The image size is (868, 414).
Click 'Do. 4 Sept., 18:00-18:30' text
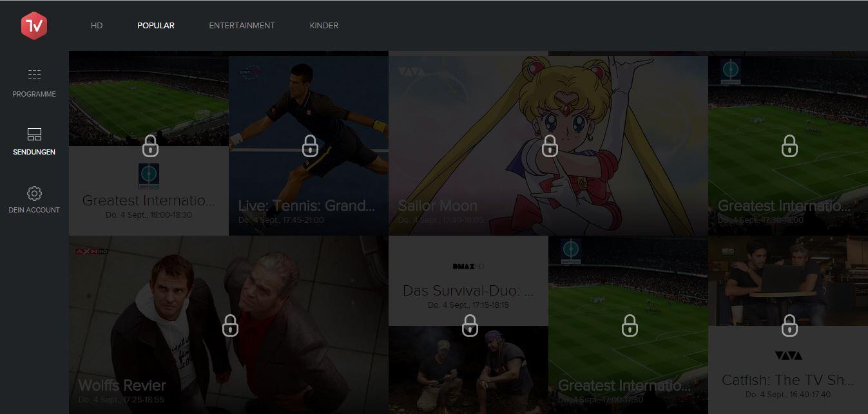(149, 215)
